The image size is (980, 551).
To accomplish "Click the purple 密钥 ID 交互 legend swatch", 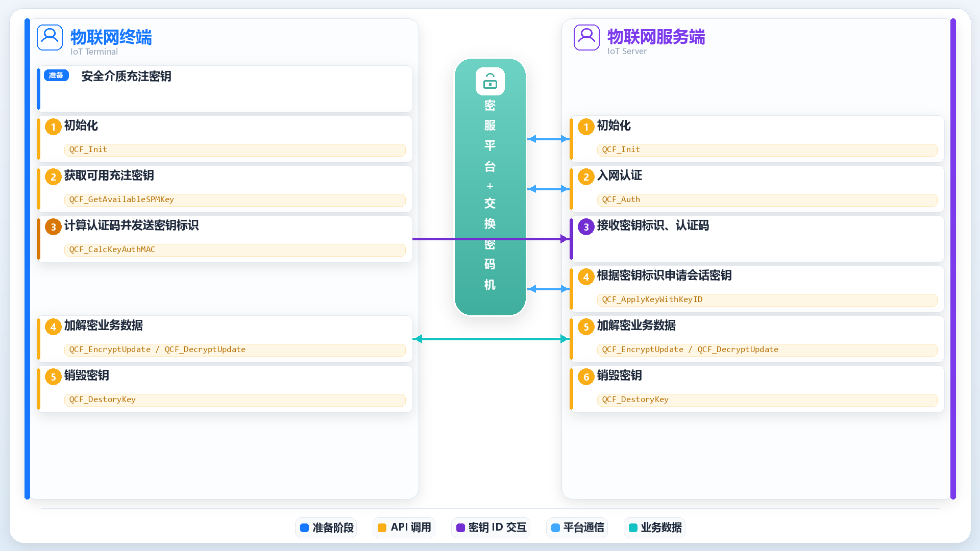I will (460, 528).
